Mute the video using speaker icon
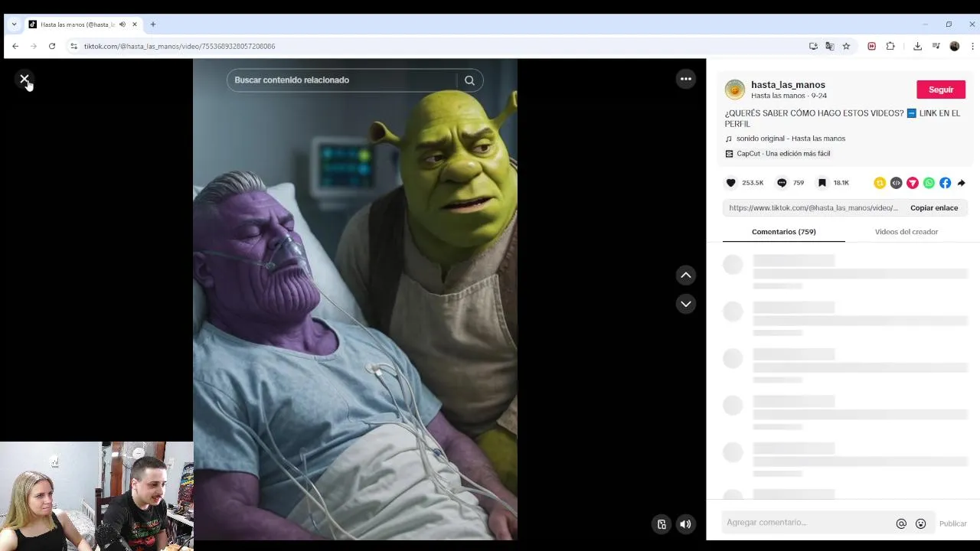Viewport: 980px width, 551px height. click(x=685, y=524)
